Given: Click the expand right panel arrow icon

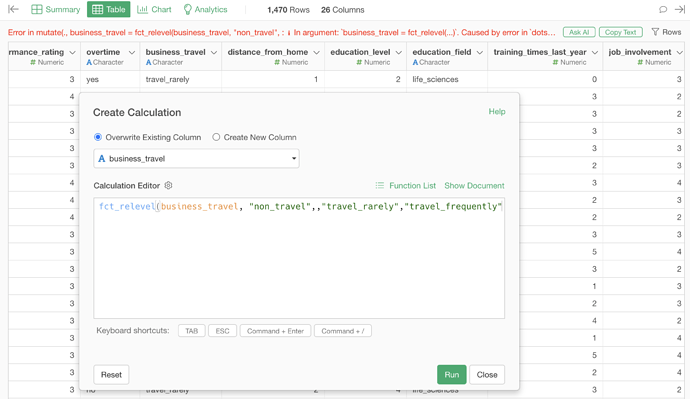Looking at the screenshot, I should 680,9.
